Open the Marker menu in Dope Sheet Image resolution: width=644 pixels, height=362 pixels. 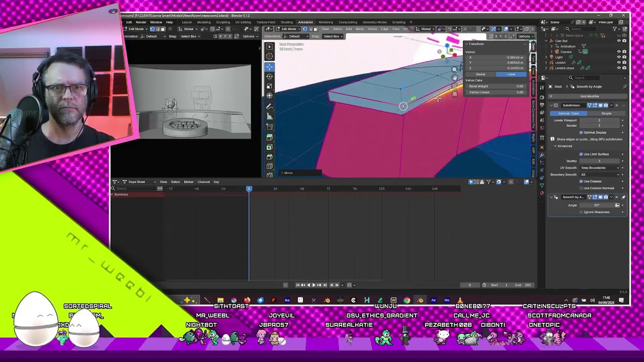[189, 182]
